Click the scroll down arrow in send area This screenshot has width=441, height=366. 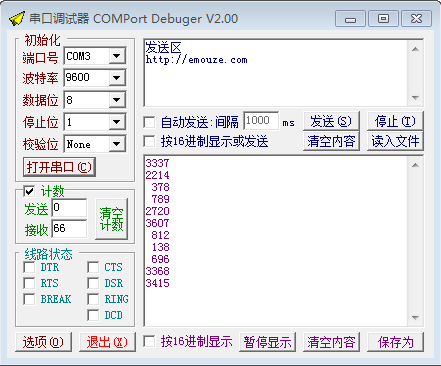coord(415,97)
